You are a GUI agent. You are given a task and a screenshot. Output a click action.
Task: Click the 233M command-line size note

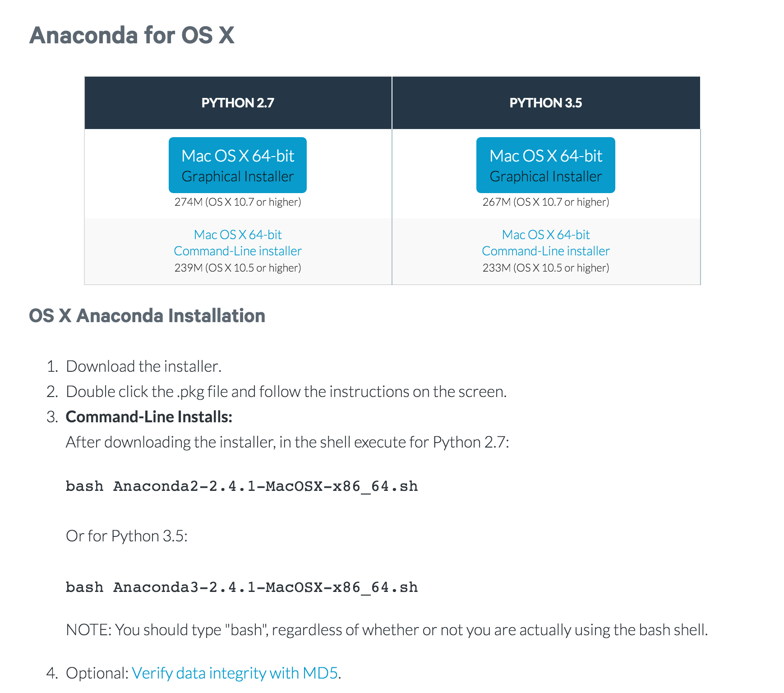pyautogui.click(x=546, y=268)
